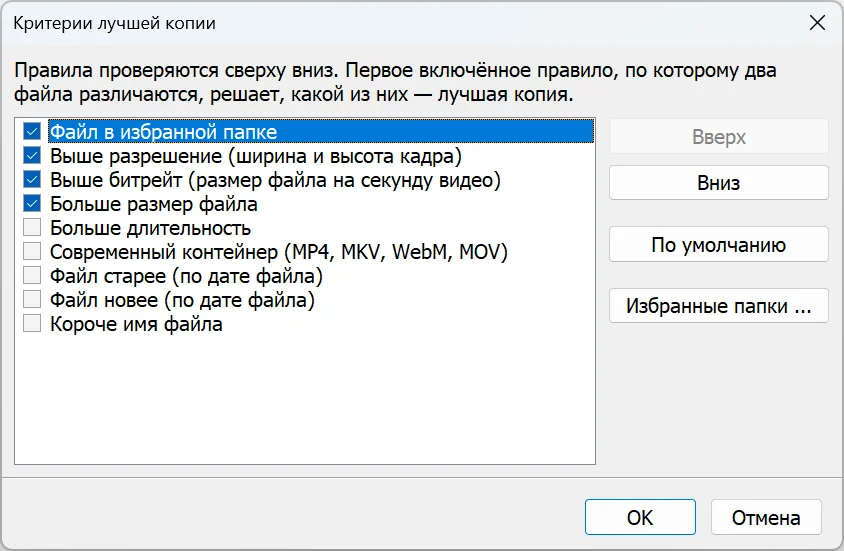Untick 'Больше размер файла' checkbox
This screenshot has width=844, height=551.
pyautogui.click(x=32, y=203)
